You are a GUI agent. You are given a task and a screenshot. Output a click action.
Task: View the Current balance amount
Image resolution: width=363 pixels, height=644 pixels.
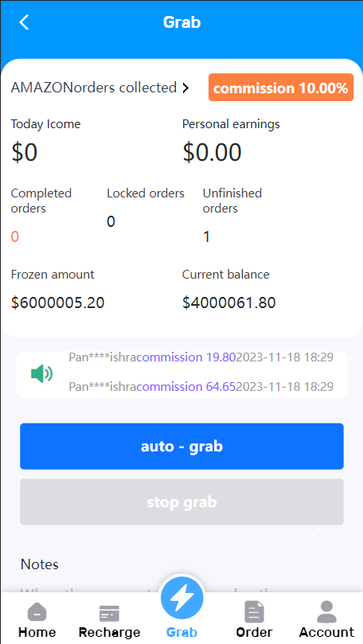(x=228, y=303)
